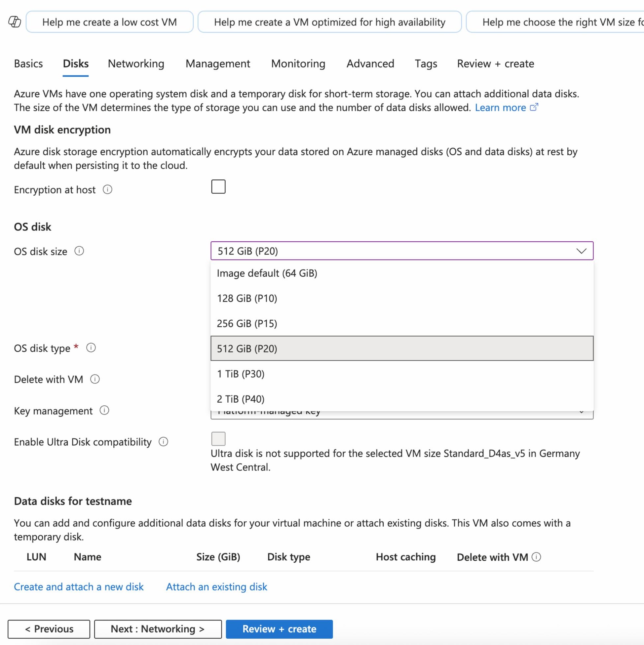Open the OS disk section's Delete with VM info icon
Screen dimensions: 644x645
95,379
